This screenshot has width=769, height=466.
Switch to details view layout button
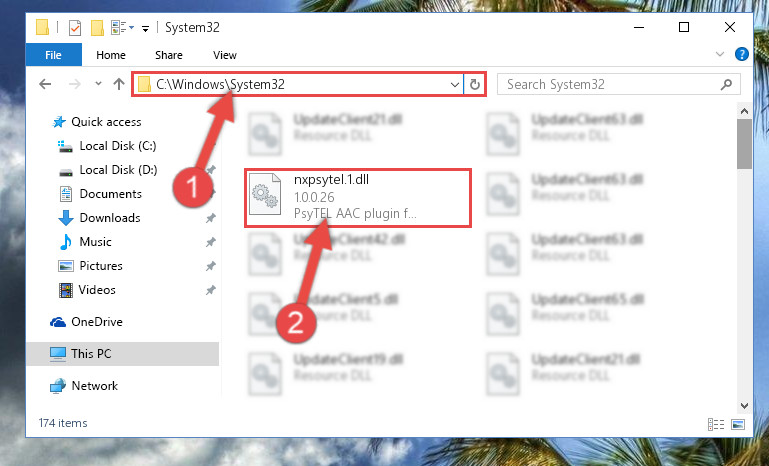(716, 424)
